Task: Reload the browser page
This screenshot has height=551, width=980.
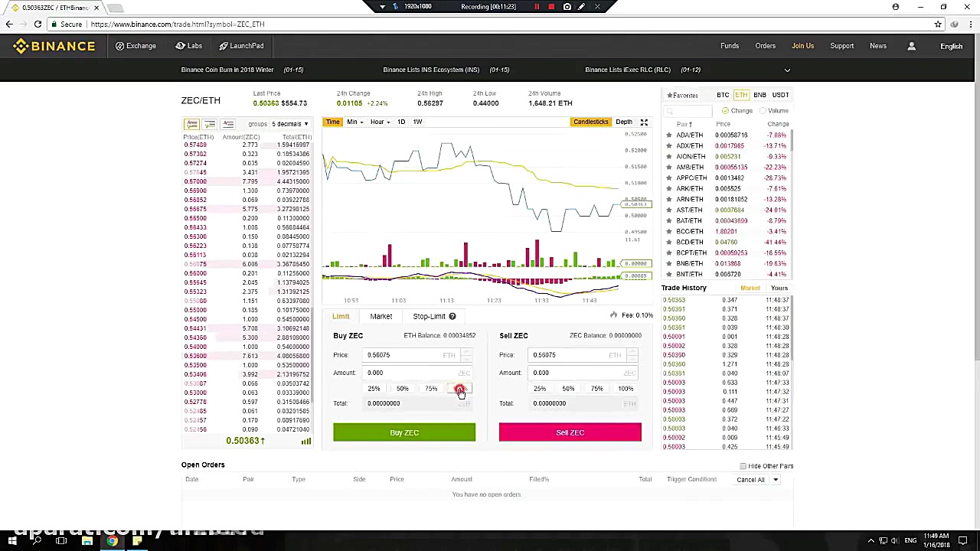Action: tap(38, 24)
